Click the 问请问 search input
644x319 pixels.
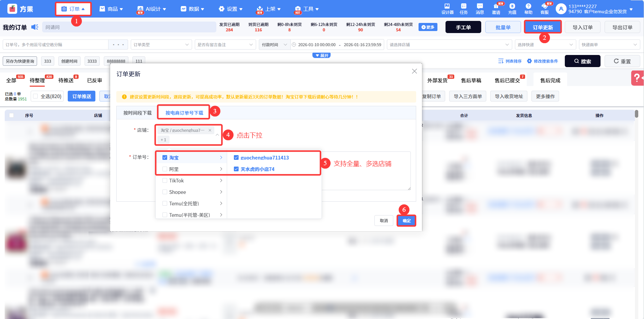(129, 27)
